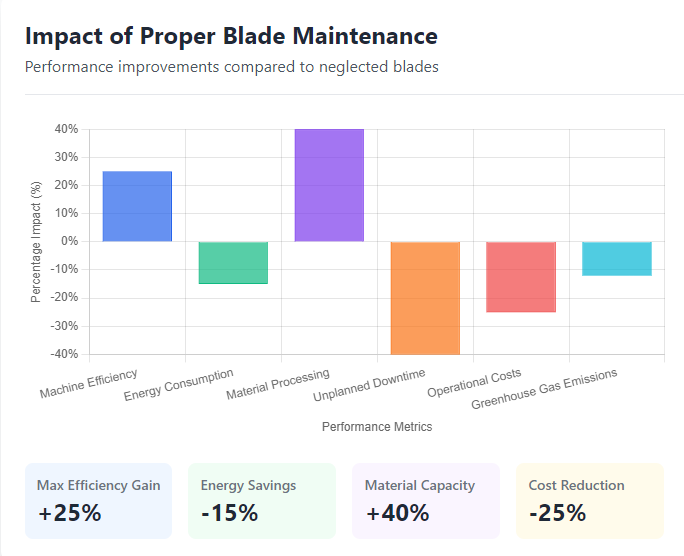Click the Cost Reduction card
Viewport: 684px width, 556px height.
tap(590, 501)
